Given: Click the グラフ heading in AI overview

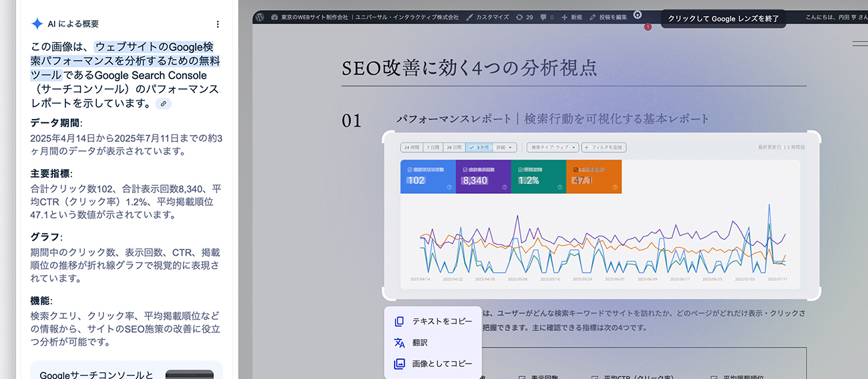Looking at the screenshot, I should pyautogui.click(x=46, y=237).
